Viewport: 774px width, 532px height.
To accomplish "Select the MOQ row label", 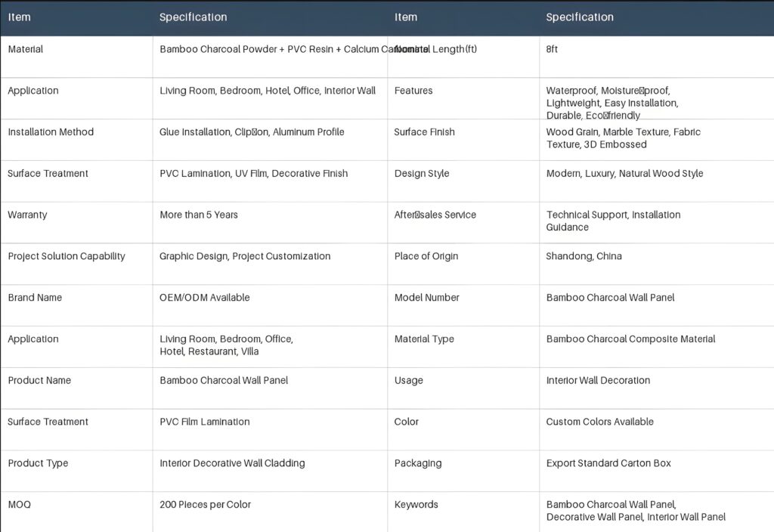I will (19, 505).
